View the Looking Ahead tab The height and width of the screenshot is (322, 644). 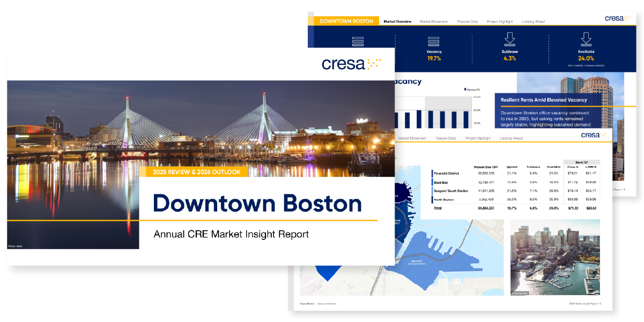[x=534, y=21]
